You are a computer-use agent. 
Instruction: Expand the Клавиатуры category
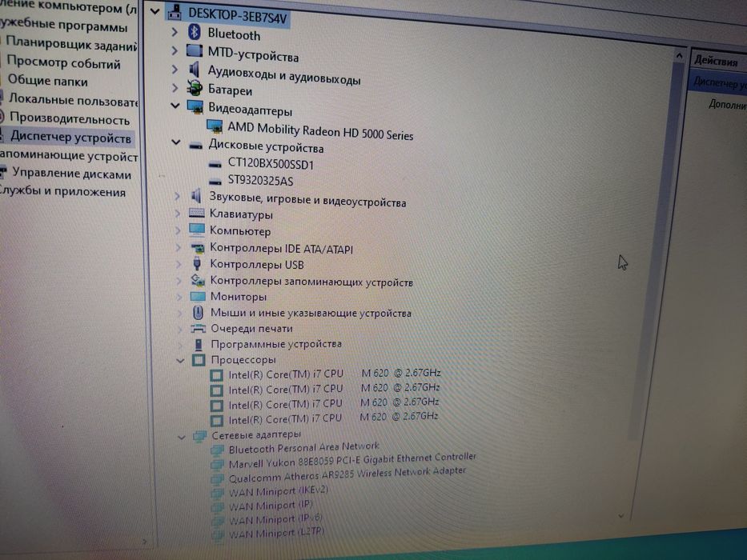pos(178,213)
